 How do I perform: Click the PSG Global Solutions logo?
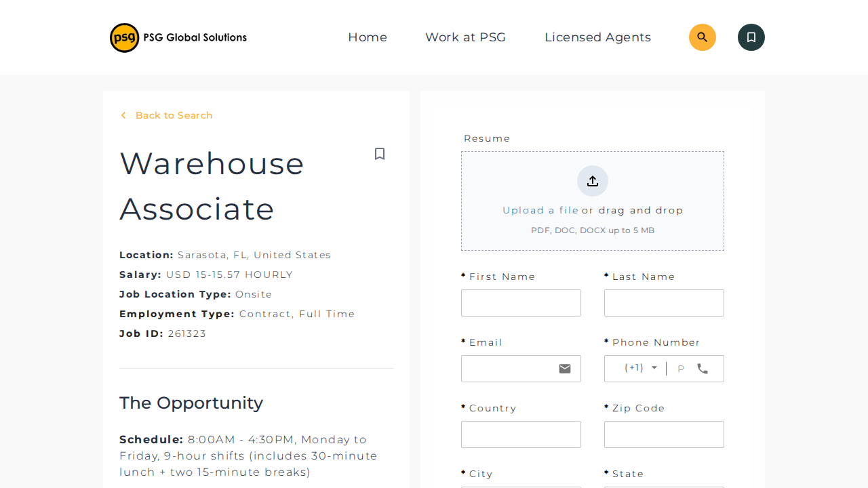[x=178, y=37]
